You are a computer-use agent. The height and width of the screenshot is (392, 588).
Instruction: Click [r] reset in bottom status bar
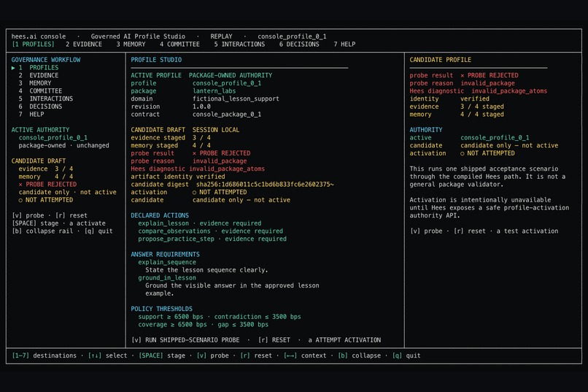(x=256, y=356)
